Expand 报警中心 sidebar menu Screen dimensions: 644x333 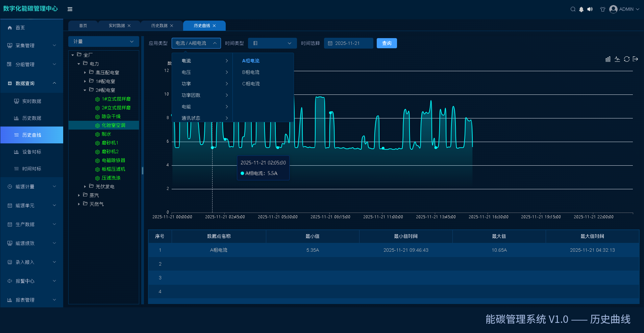pyautogui.click(x=32, y=281)
